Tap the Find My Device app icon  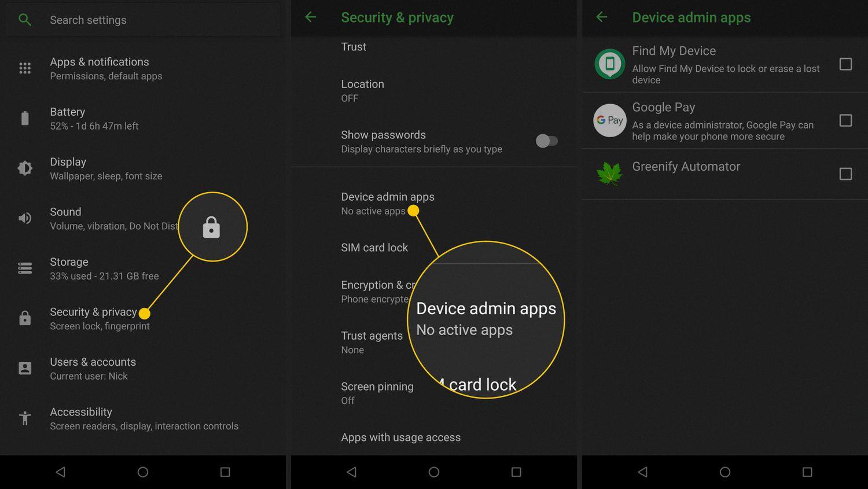[x=609, y=64]
